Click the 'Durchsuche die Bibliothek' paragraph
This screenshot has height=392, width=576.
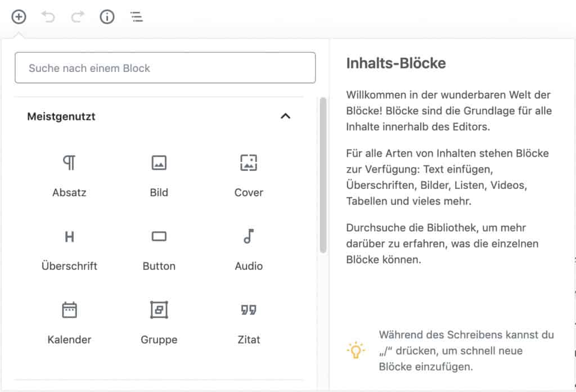(442, 243)
